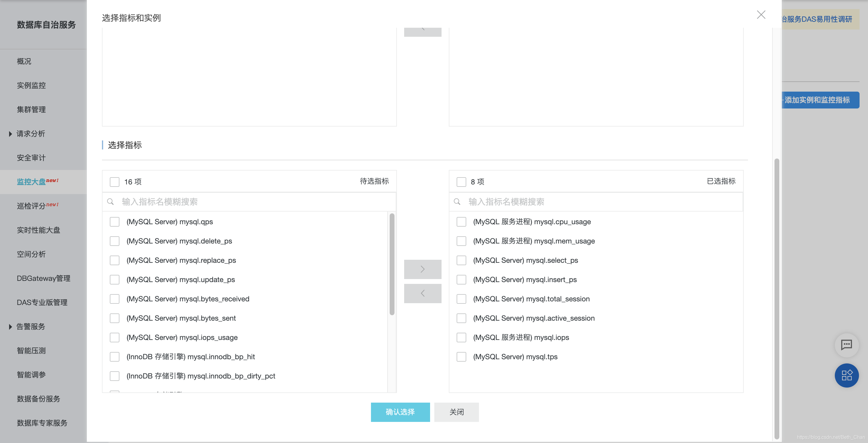Click the search icon in the unselected metrics box

110,202
